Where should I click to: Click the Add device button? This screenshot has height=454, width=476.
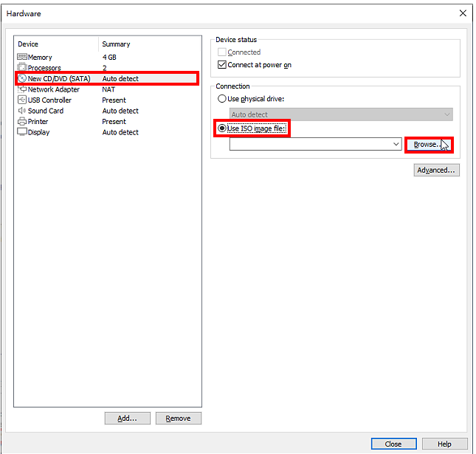coord(127,418)
